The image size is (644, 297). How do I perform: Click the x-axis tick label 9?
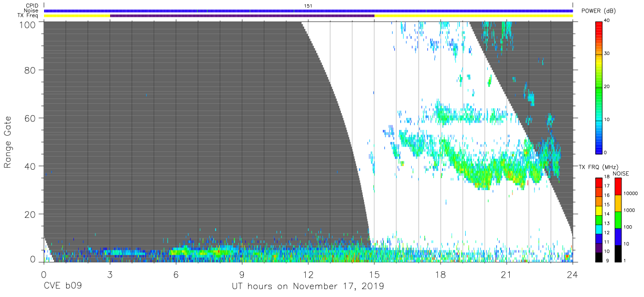click(x=242, y=275)
